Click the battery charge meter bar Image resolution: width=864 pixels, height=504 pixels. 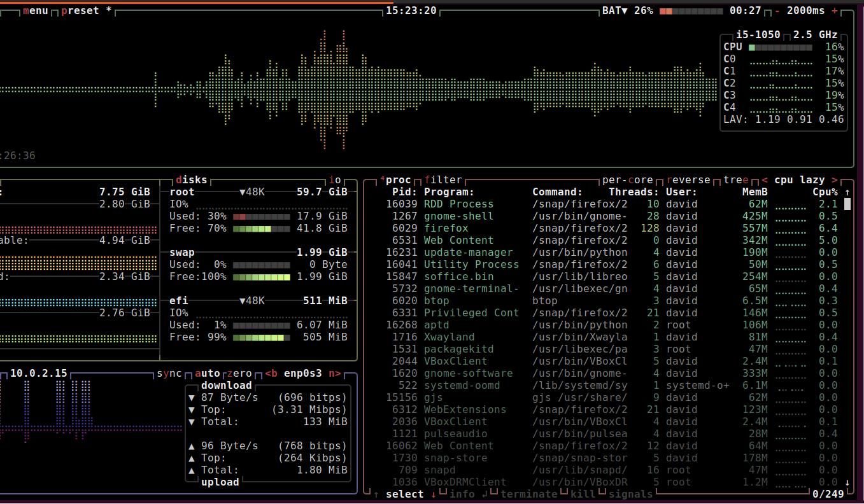tap(691, 10)
